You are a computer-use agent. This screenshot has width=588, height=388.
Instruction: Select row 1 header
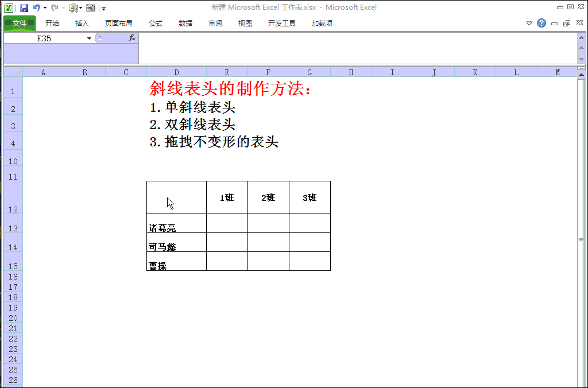pyautogui.click(x=13, y=87)
